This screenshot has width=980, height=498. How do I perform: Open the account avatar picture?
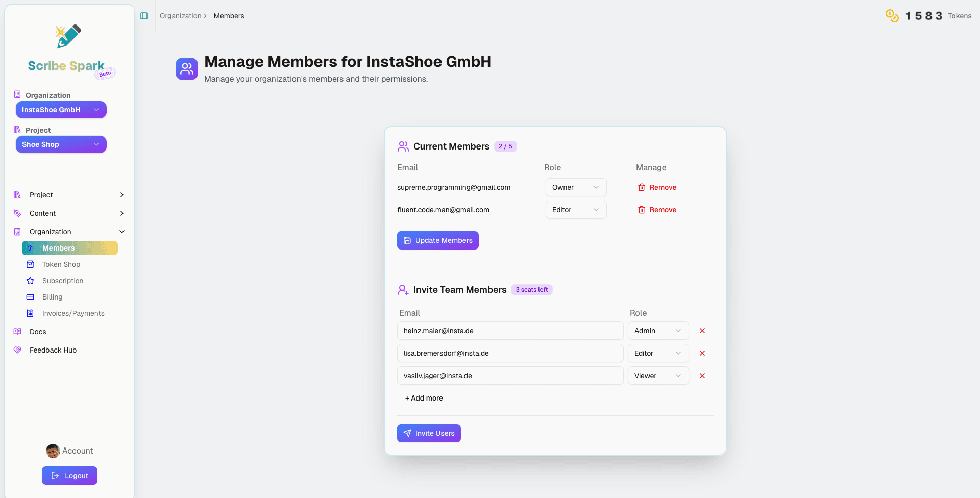click(53, 451)
